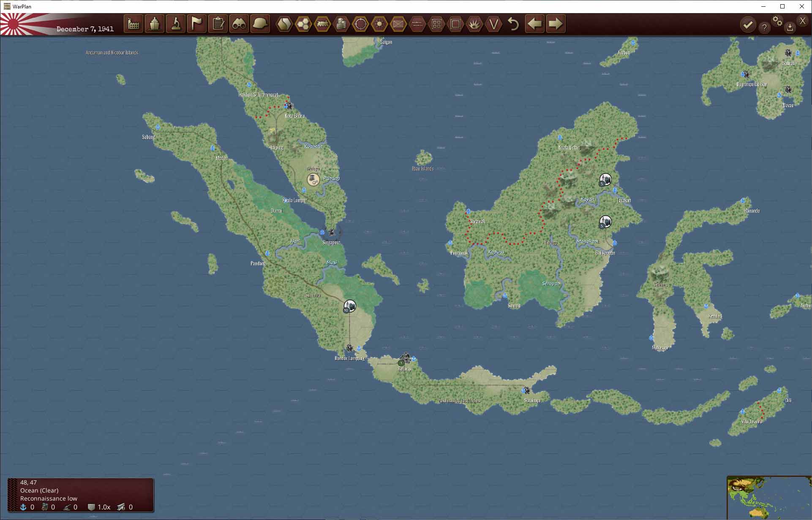Toggle the coins resource overlay
812x520 pixels.
click(341, 24)
